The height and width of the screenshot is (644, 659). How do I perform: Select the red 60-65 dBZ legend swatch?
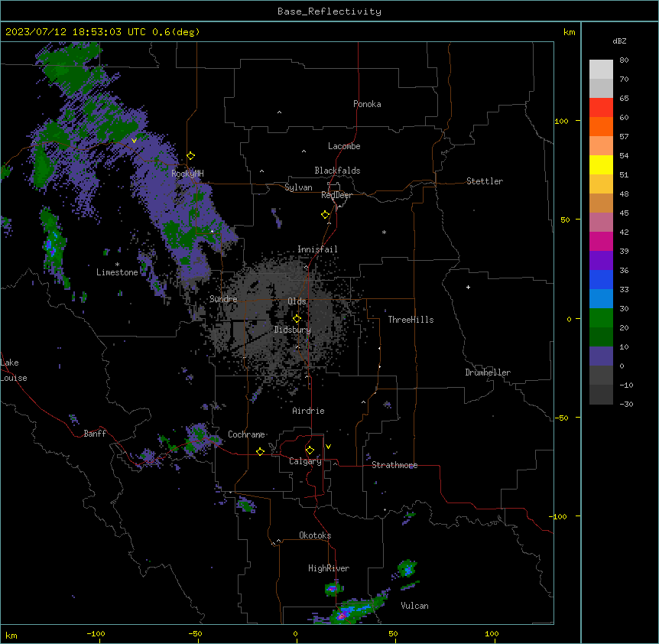coord(601,108)
